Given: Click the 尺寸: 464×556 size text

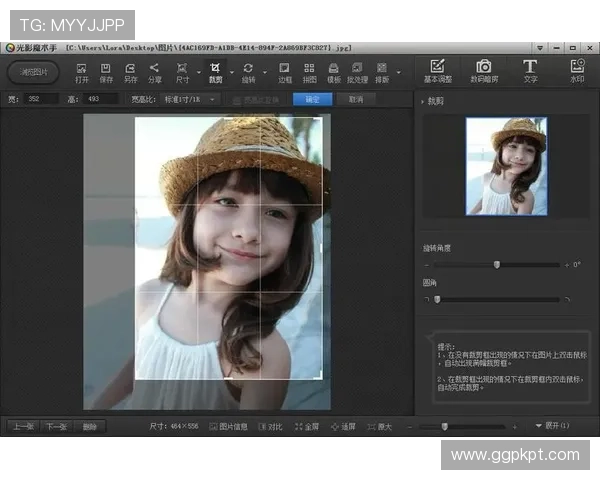Looking at the screenshot, I should tap(174, 426).
